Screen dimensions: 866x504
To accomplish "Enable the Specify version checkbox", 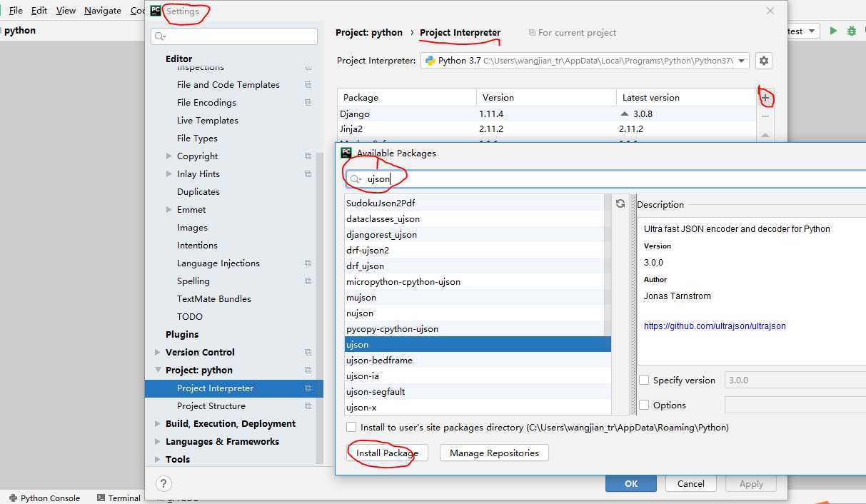I will pyautogui.click(x=644, y=380).
